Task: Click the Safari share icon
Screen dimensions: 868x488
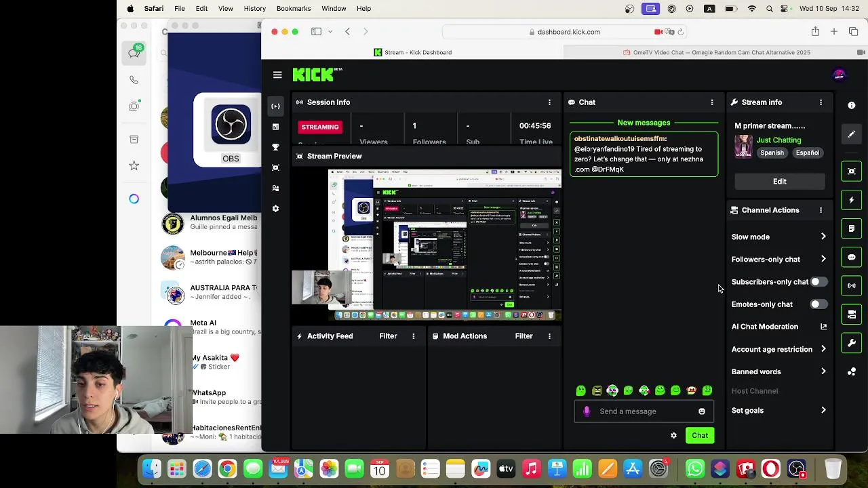Action: click(815, 32)
